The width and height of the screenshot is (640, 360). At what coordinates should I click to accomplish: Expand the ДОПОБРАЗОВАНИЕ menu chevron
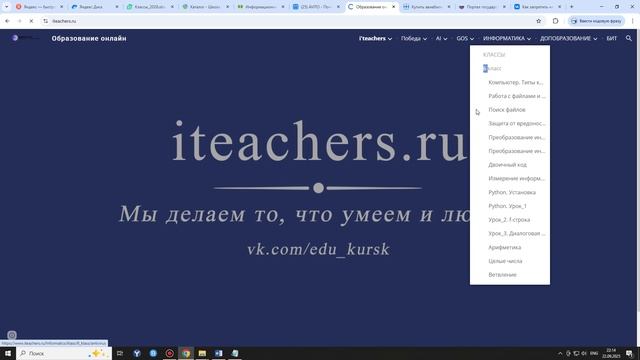click(595, 39)
